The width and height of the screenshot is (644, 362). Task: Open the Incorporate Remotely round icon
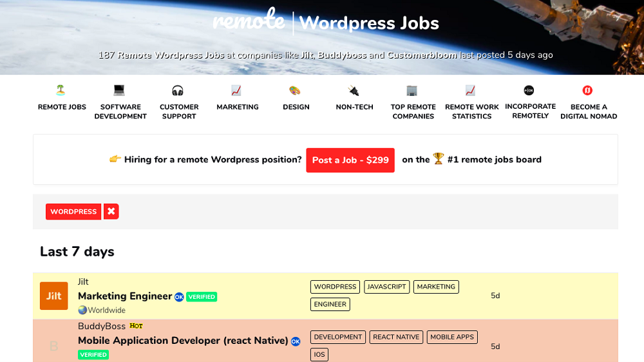click(x=529, y=90)
